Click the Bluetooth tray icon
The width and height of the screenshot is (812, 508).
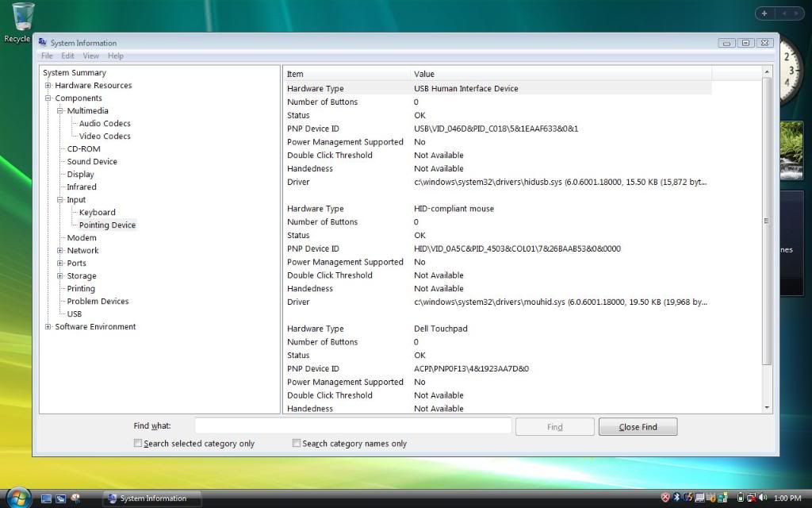[x=676, y=498]
